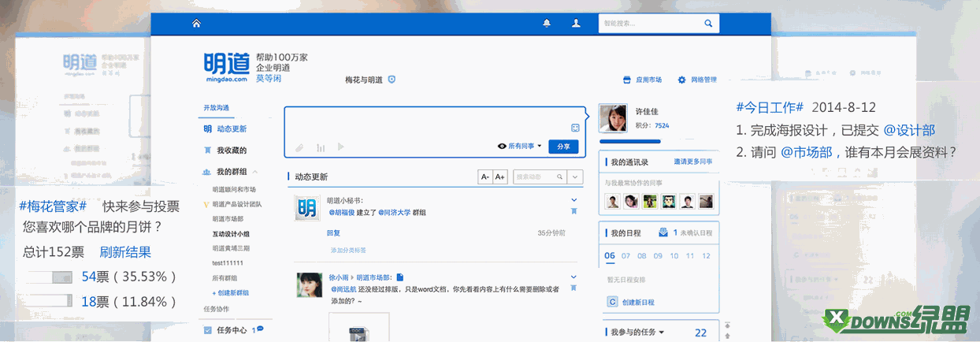Viewport: 980px width, 342px height.
Task: Click 邀请更多同事 link
Action: click(x=693, y=162)
